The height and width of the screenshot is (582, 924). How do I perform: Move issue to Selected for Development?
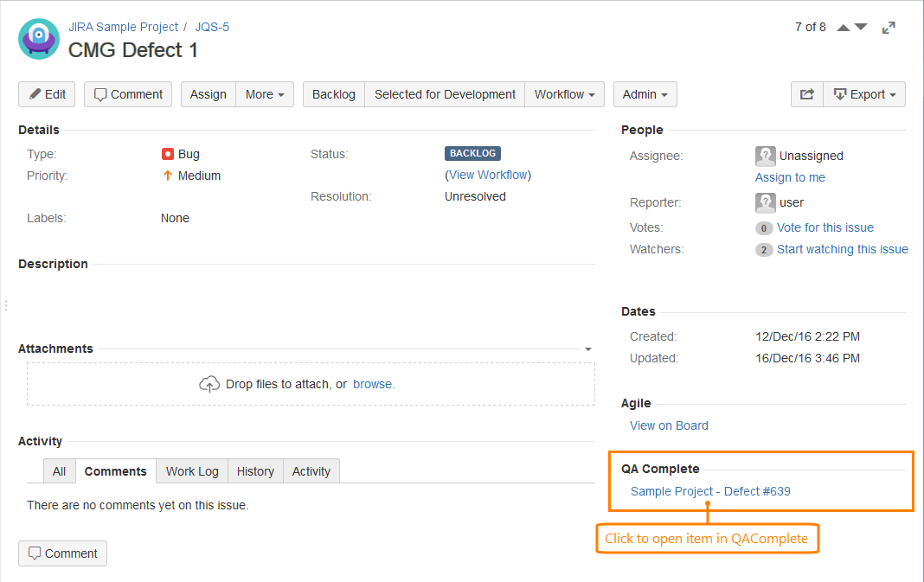(445, 94)
